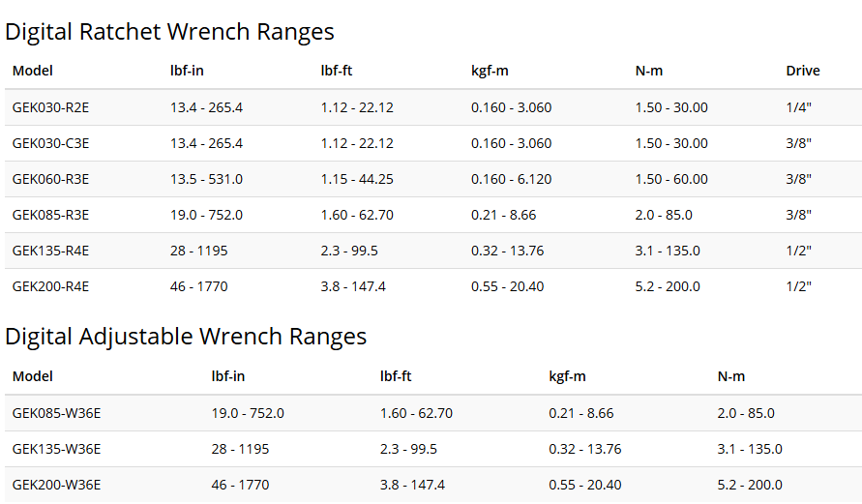Image resolution: width=862 pixels, height=504 pixels.
Task: Select the 1/4" drive value cell
Action: (x=799, y=107)
